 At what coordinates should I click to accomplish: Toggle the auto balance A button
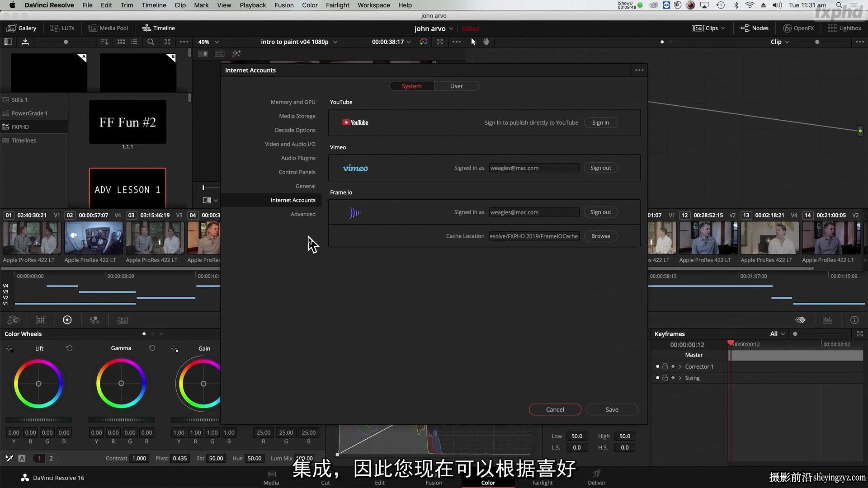[22, 458]
